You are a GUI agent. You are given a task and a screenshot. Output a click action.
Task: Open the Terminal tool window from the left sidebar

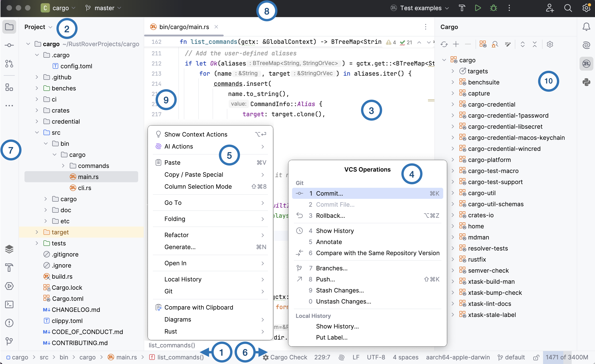click(9, 304)
